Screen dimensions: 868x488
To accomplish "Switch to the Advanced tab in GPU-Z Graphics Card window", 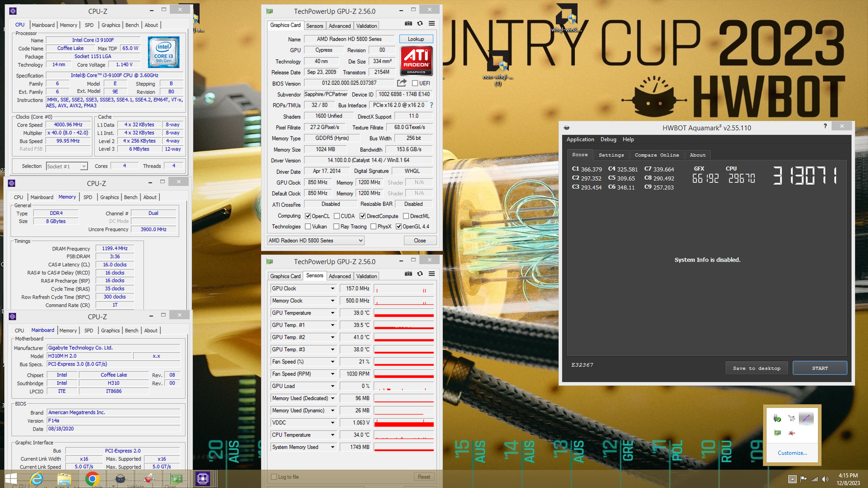I will (x=340, y=26).
